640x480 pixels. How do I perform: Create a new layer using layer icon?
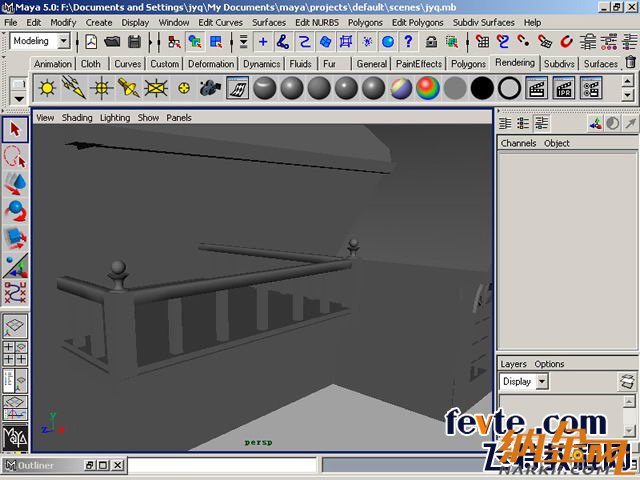coord(626,382)
